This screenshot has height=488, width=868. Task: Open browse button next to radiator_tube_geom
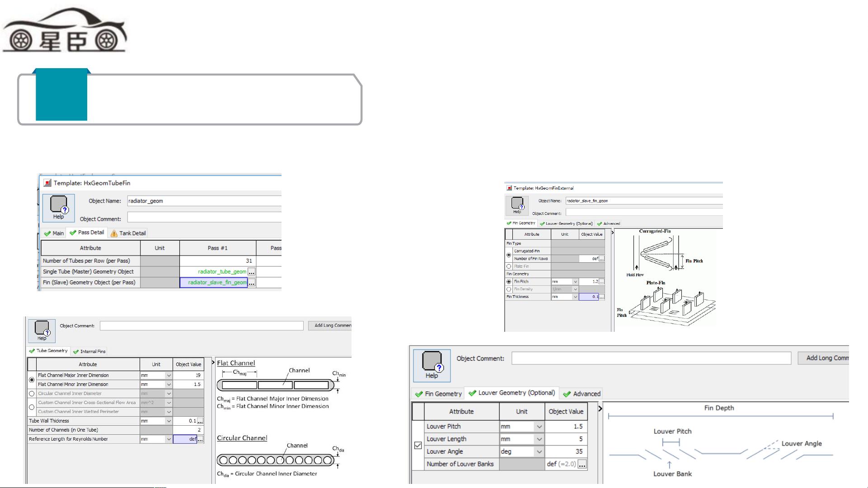(252, 272)
